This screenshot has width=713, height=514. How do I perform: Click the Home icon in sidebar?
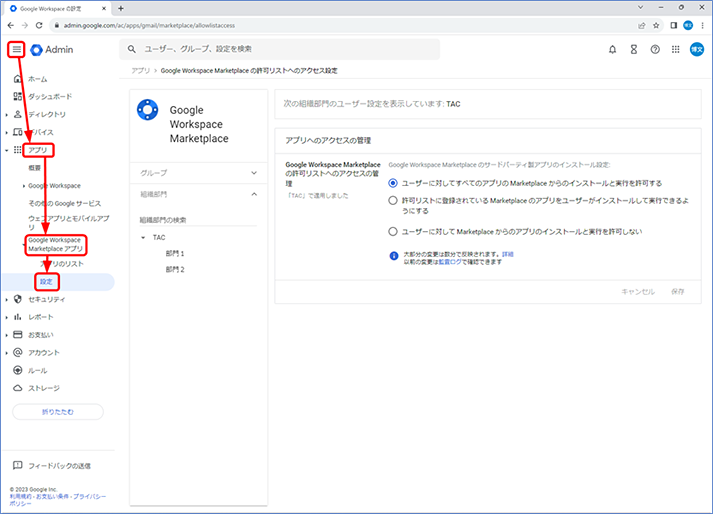(x=18, y=79)
